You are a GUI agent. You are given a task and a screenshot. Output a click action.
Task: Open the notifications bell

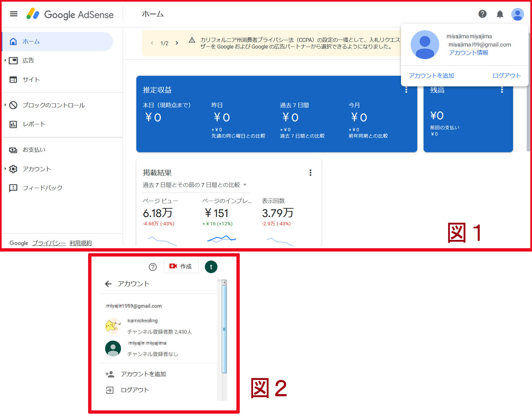pos(500,14)
